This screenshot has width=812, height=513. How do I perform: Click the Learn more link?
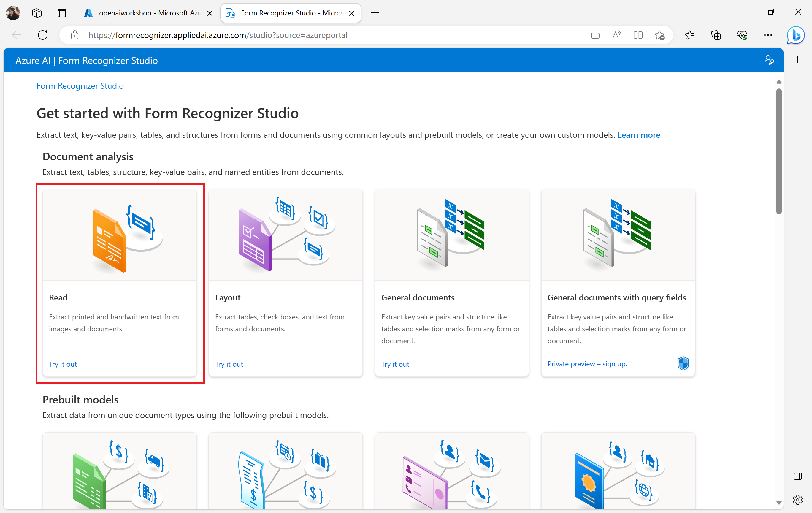pyautogui.click(x=639, y=135)
